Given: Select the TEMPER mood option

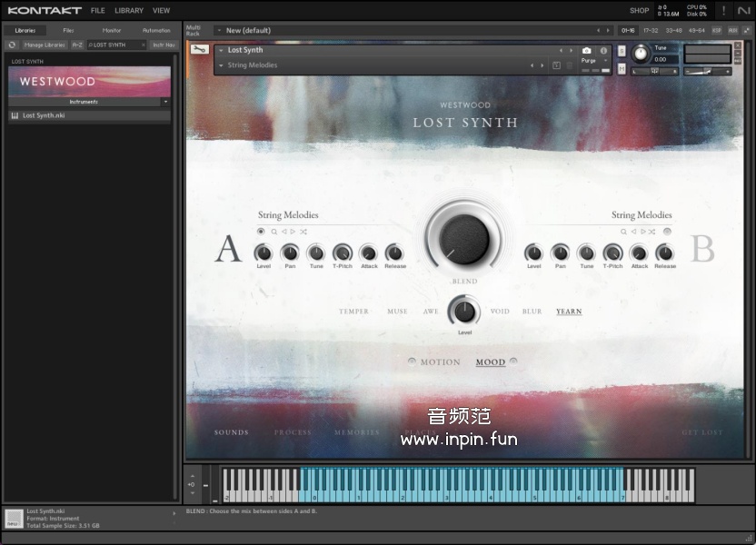Looking at the screenshot, I should tap(353, 312).
